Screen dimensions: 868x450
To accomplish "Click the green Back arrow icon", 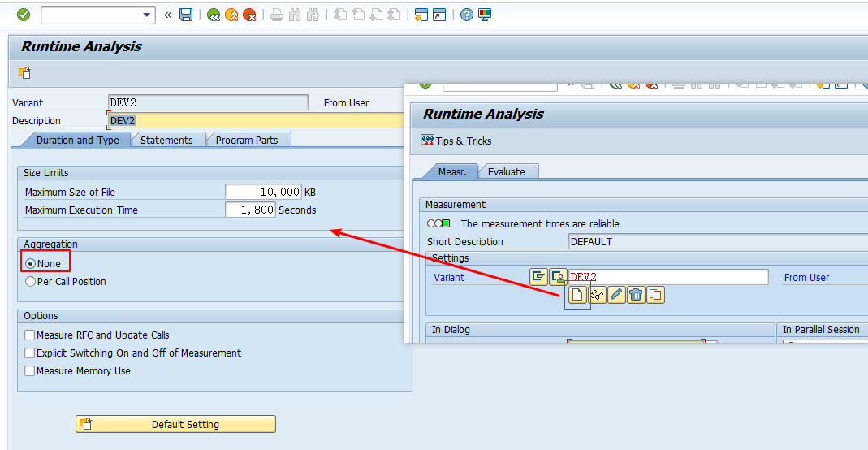I will 214,15.
